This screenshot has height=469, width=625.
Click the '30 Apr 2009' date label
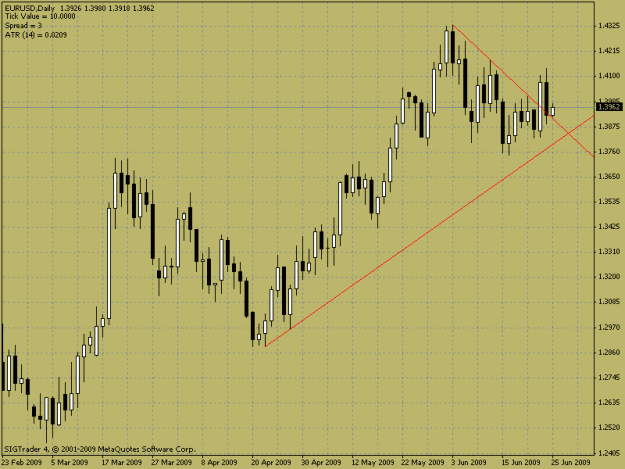[x=321, y=462]
